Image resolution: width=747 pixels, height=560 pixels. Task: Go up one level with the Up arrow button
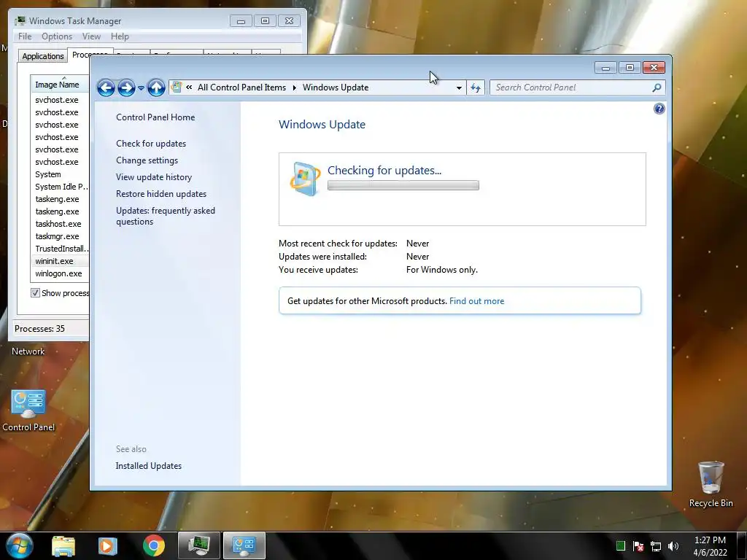pos(156,87)
